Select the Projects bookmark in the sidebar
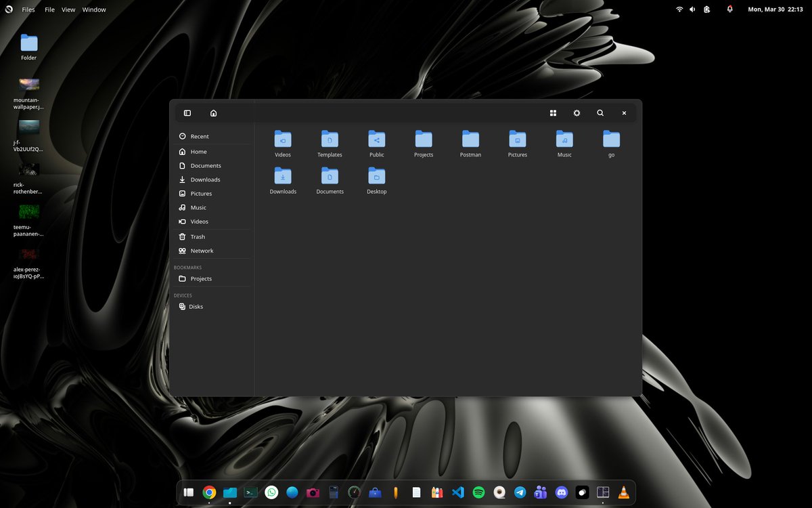The width and height of the screenshot is (812, 508). (202, 278)
